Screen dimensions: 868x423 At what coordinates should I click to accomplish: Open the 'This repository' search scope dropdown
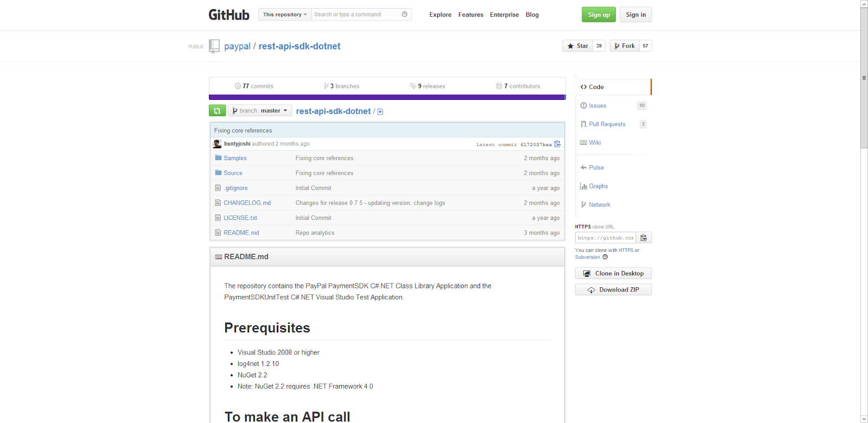[x=285, y=15]
